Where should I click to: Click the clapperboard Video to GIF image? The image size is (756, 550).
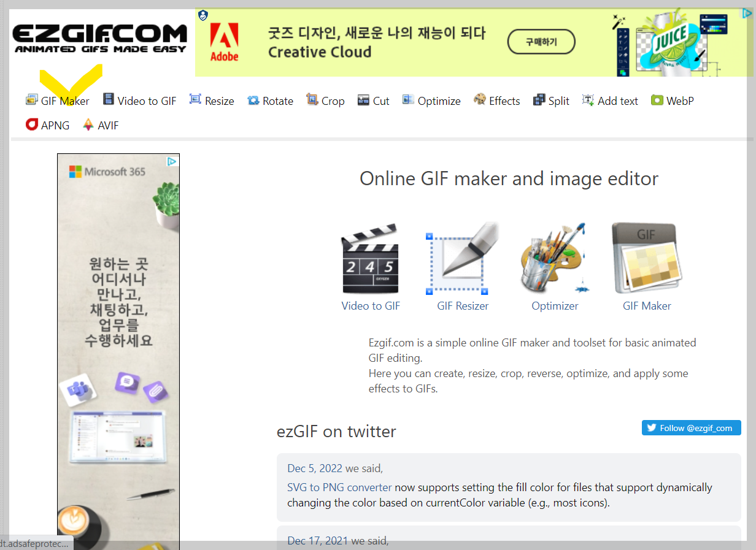pos(371,259)
